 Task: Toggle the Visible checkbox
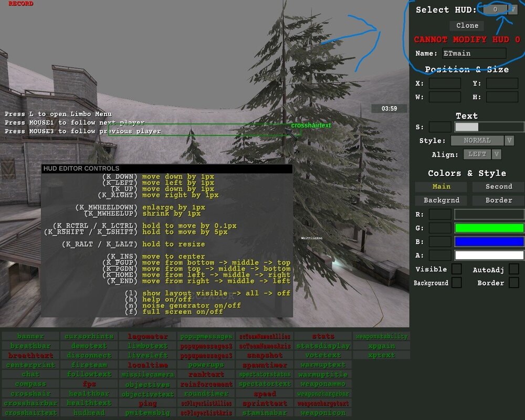456,269
